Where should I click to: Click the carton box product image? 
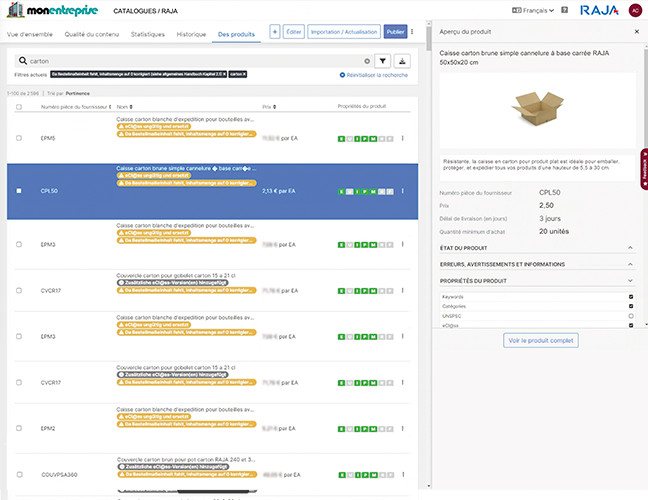(537, 108)
